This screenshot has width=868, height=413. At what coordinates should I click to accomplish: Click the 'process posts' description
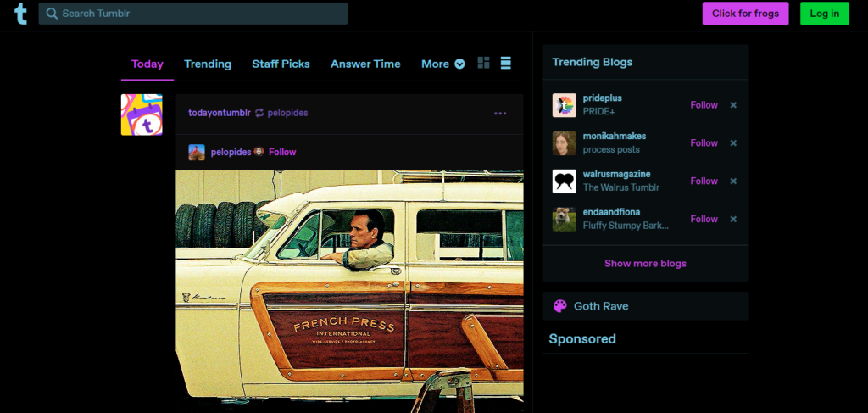[611, 149]
